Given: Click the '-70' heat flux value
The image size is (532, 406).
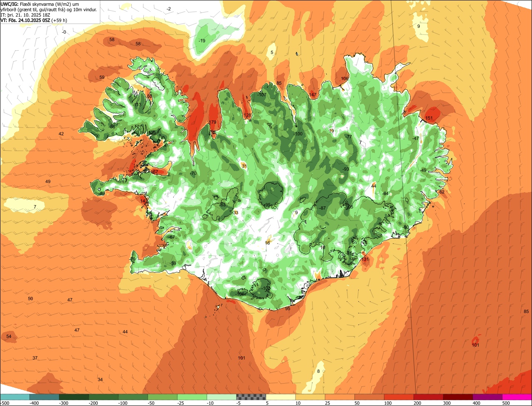Looking at the screenshot, I should point(193,174).
